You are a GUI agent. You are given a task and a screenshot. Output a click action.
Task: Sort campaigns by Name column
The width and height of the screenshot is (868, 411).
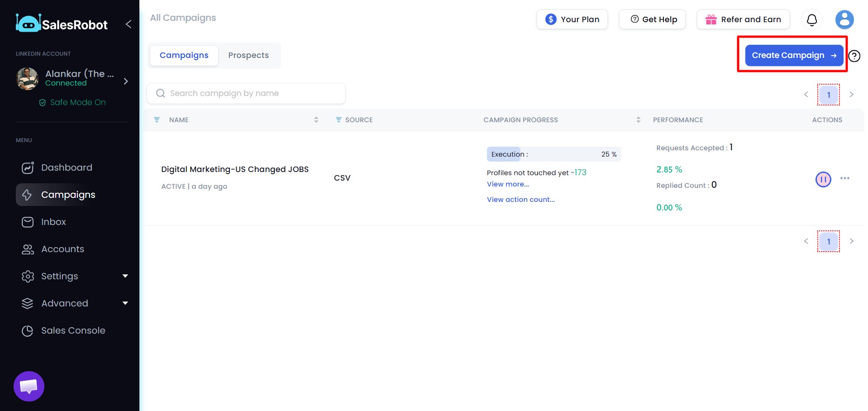coord(316,119)
